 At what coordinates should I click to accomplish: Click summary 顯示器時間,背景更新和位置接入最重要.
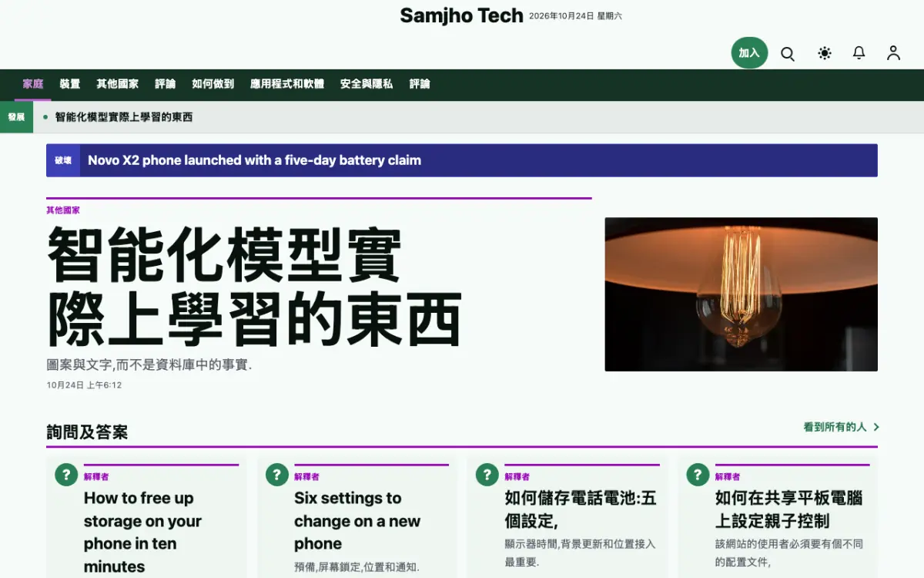[581, 553]
